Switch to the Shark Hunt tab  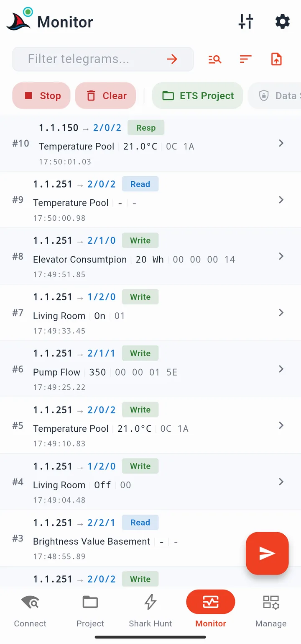[150, 611]
